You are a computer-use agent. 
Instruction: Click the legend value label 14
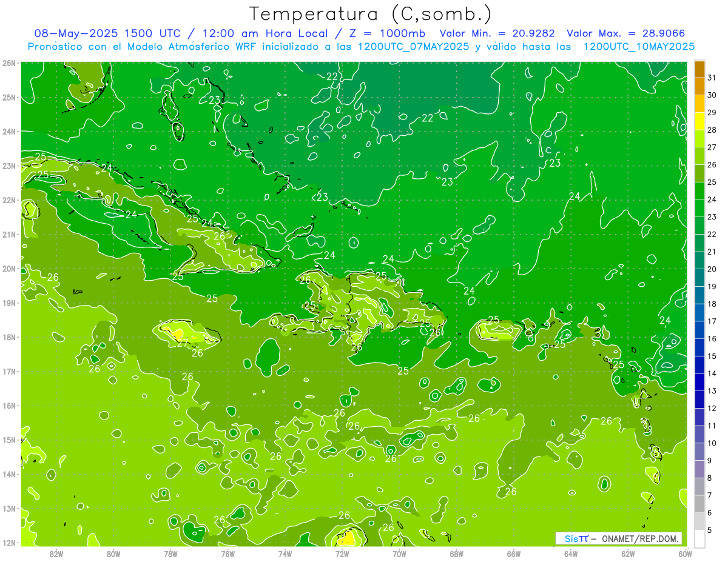coord(712,373)
